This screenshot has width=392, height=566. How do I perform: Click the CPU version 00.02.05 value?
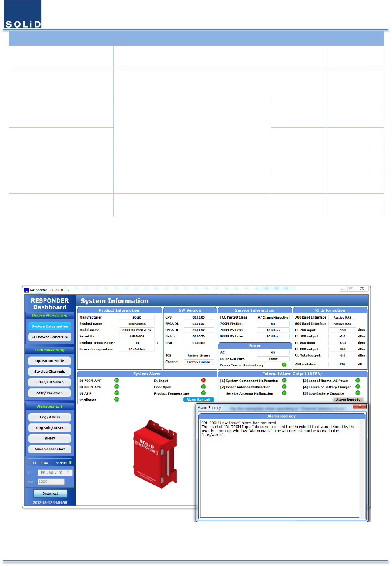[x=198, y=317]
